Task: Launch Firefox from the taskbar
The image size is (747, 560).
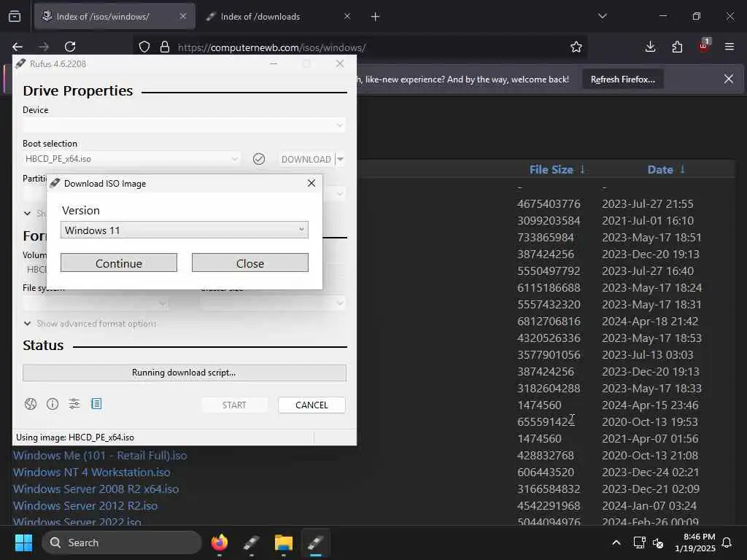Action: [220, 542]
